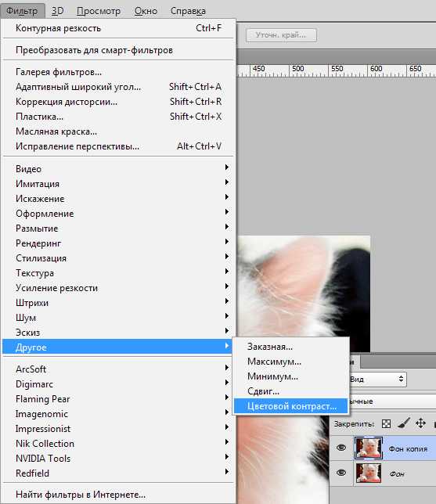The image size is (436, 504).
Task: Click the lock image pixels brush icon
Action: point(404,423)
